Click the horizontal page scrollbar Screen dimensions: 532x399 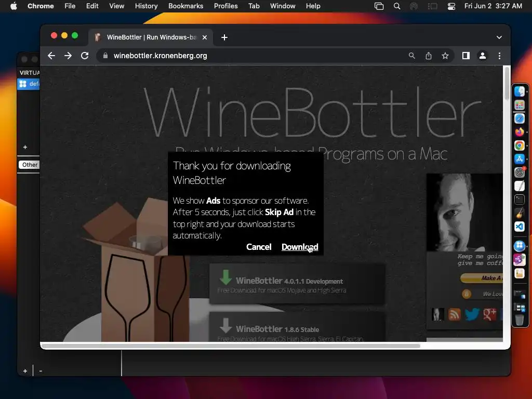(x=231, y=345)
